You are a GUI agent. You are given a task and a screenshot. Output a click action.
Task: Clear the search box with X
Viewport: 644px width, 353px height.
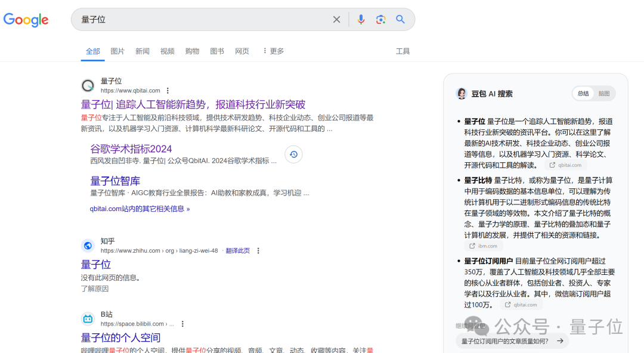click(336, 19)
